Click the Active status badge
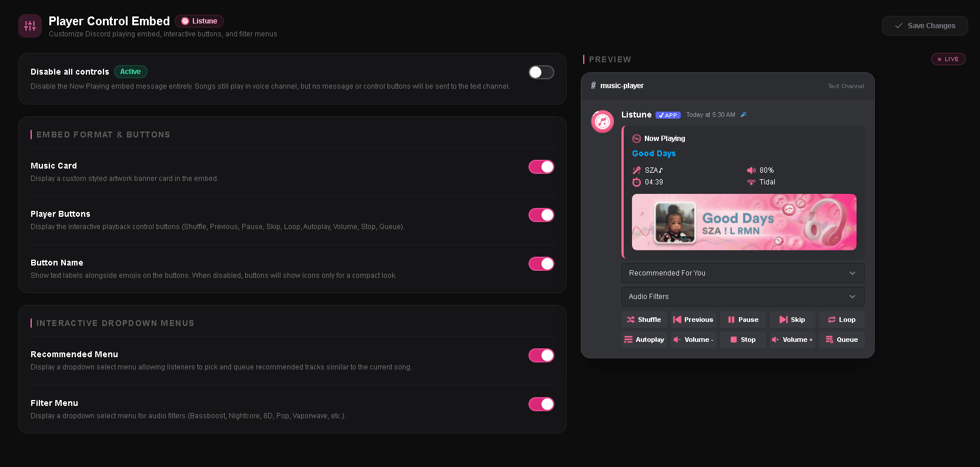Screen dimensions: 980x467 click(131, 72)
